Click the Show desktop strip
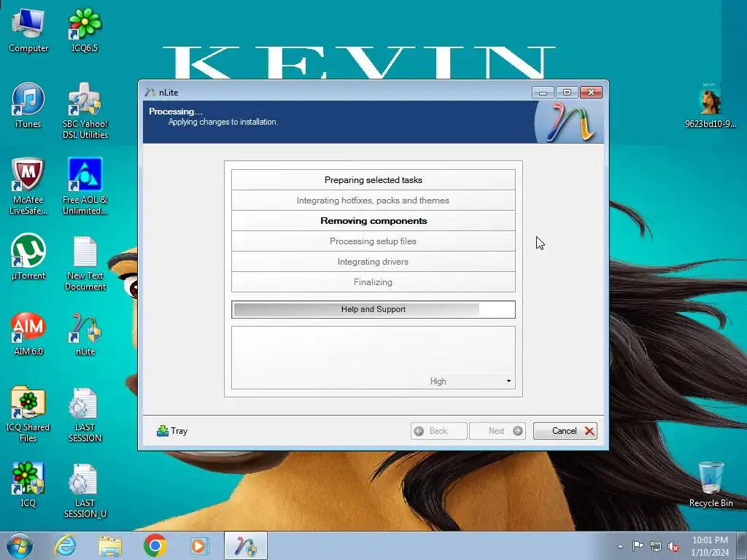Screen dimensions: 747x560 (x=742, y=545)
